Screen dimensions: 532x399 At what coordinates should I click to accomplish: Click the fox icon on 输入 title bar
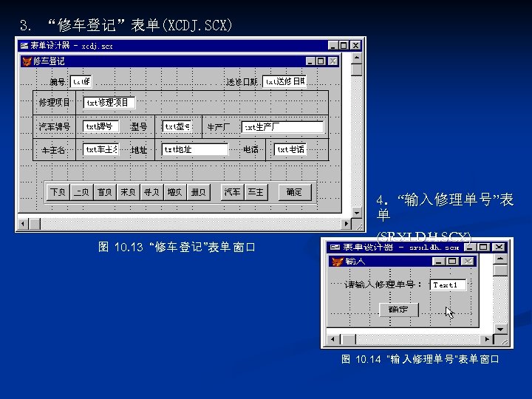point(337,262)
